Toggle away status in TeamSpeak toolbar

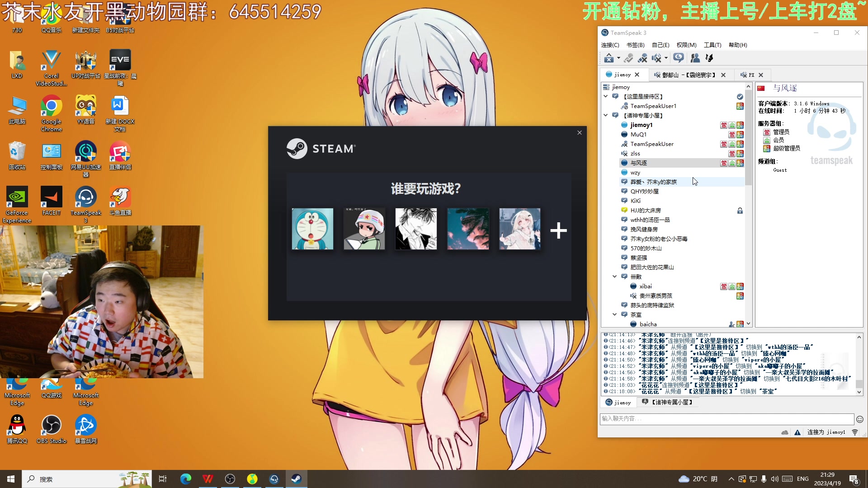(x=609, y=58)
